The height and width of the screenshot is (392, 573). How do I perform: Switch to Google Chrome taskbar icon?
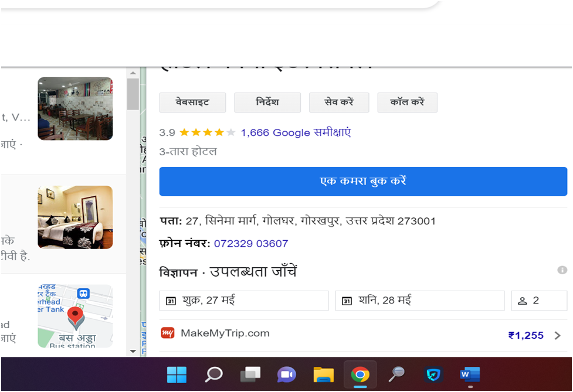(x=360, y=375)
